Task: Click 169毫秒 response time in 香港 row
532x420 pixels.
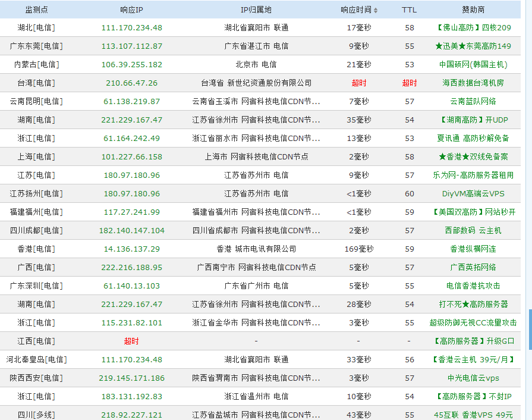Action: tap(359, 249)
